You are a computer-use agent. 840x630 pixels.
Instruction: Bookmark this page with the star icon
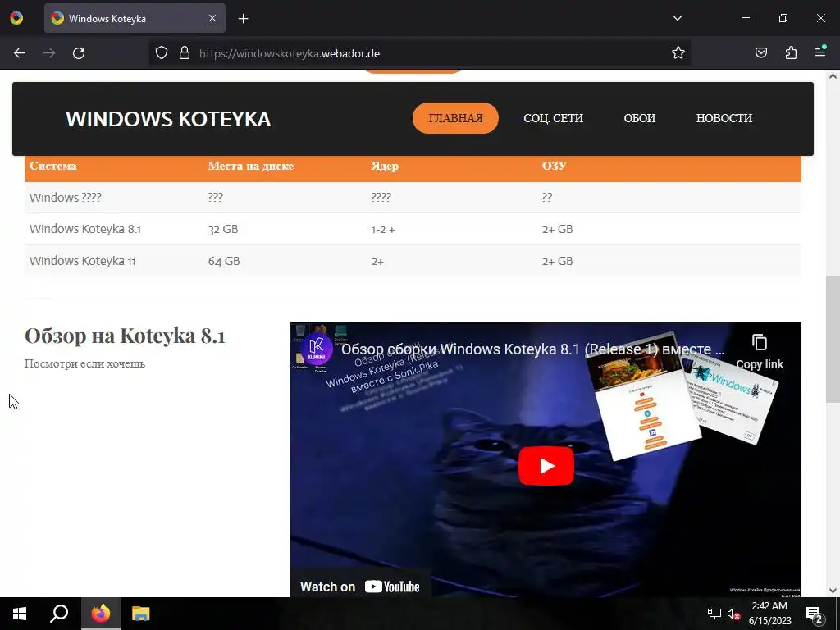pyautogui.click(x=678, y=53)
